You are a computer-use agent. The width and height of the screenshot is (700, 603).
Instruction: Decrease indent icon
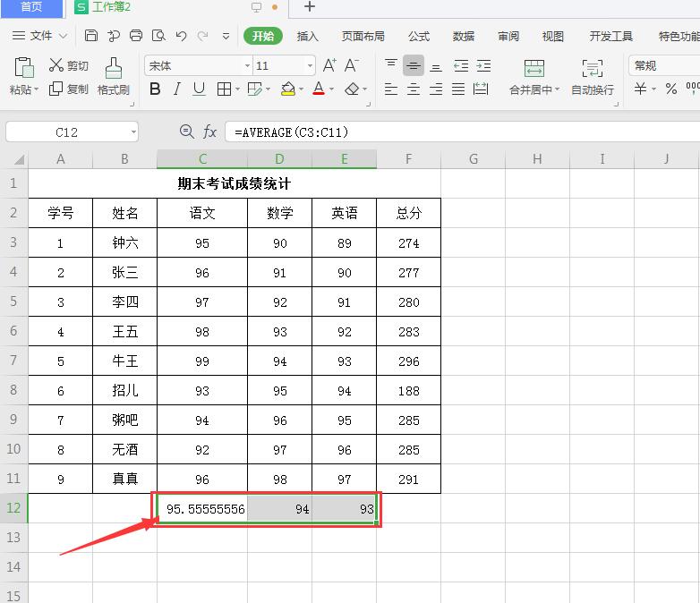pos(461,65)
